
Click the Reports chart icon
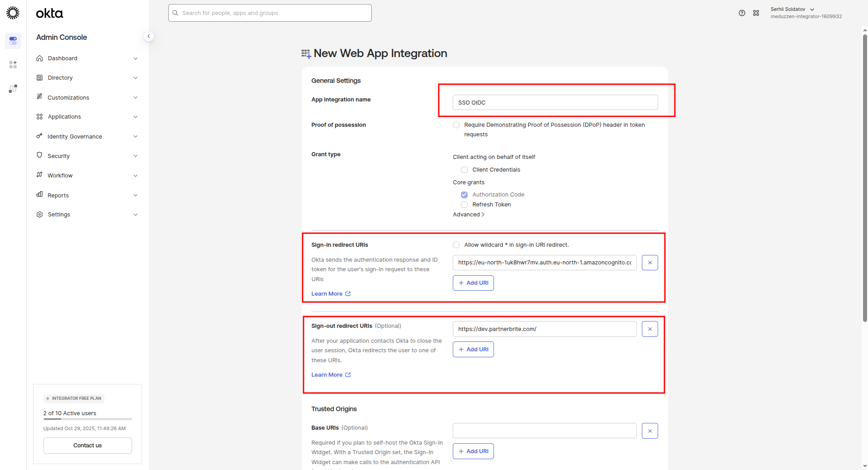40,195
